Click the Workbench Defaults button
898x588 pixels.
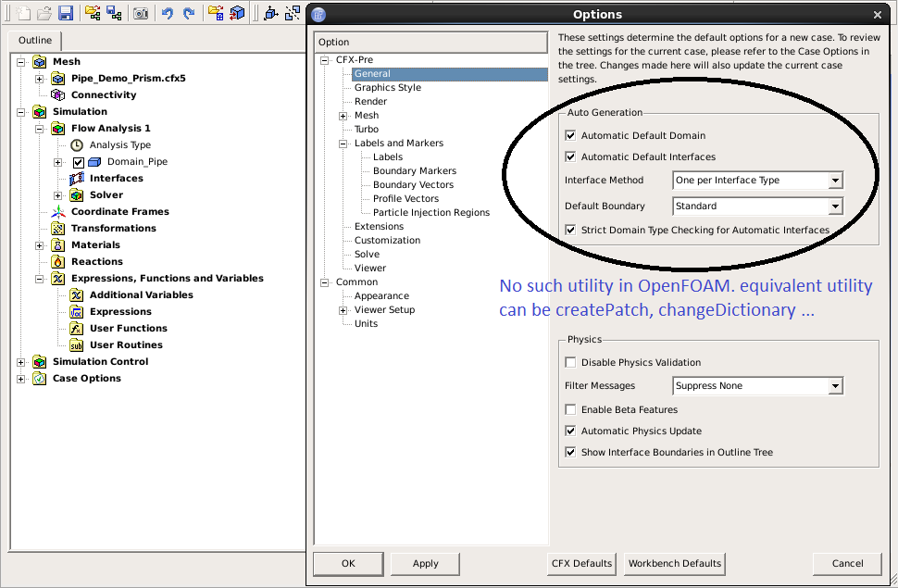click(675, 564)
